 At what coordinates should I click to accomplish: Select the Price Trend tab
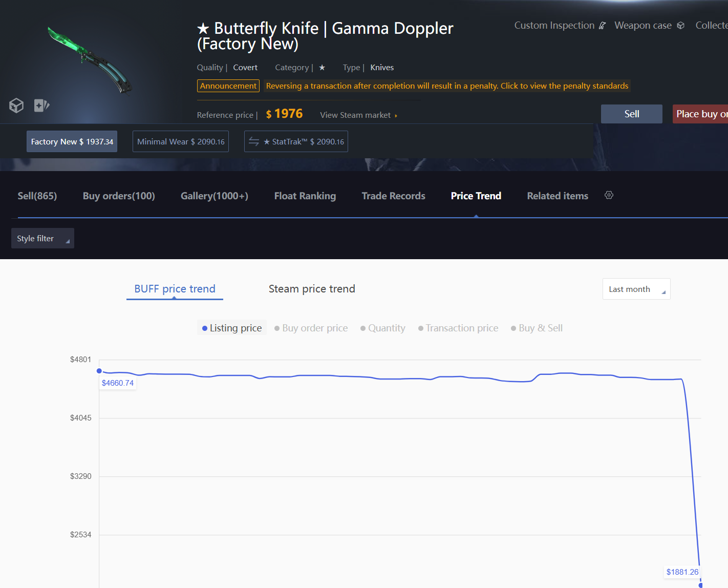click(x=476, y=196)
